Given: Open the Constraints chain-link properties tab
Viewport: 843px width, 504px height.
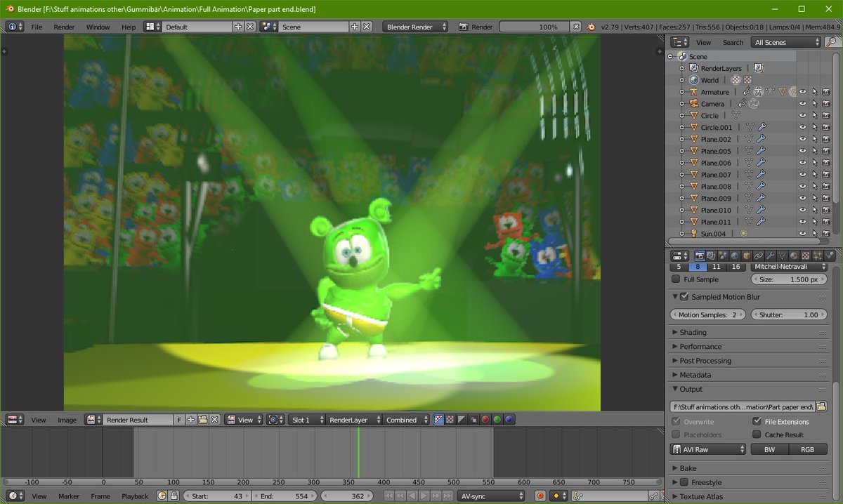Looking at the screenshot, I should (759, 256).
